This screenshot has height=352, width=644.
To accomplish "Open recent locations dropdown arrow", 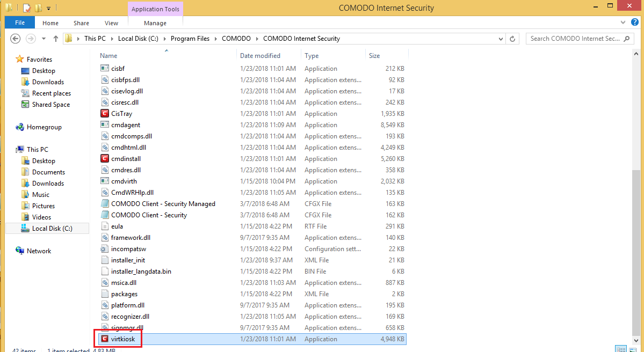I will click(x=44, y=39).
